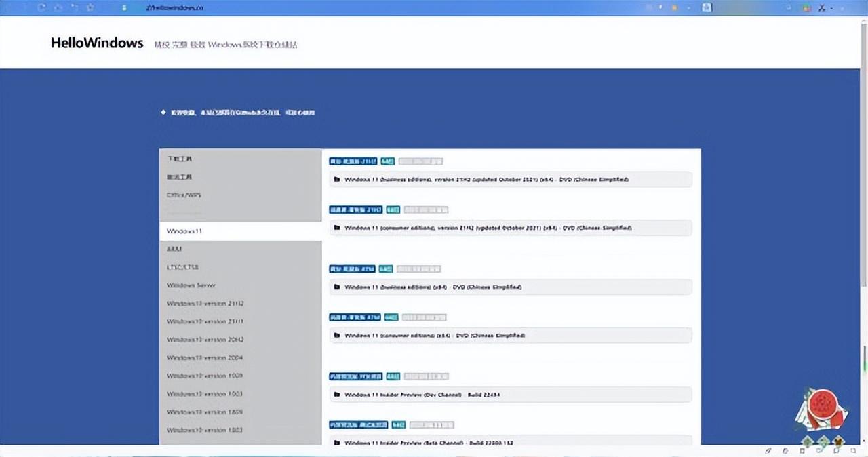
Task: Open Windows10 version 2004 sidebar tab
Action: [240, 357]
